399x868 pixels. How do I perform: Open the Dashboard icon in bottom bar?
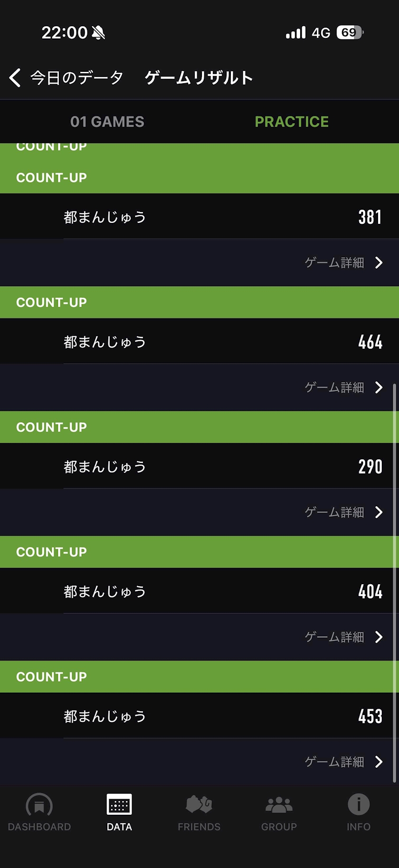tap(39, 805)
